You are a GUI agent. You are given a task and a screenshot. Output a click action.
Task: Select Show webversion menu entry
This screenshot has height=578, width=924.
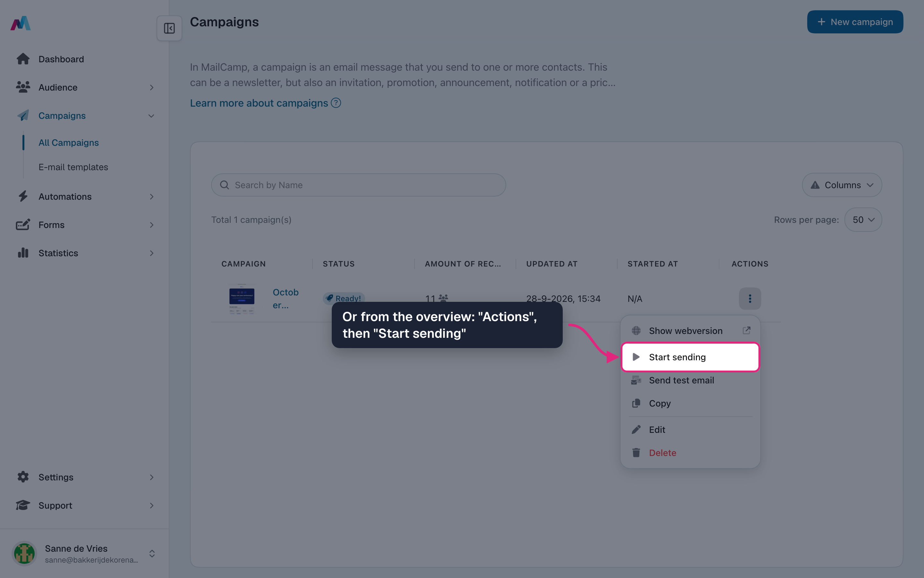pyautogui.click(x=690, y=331)
